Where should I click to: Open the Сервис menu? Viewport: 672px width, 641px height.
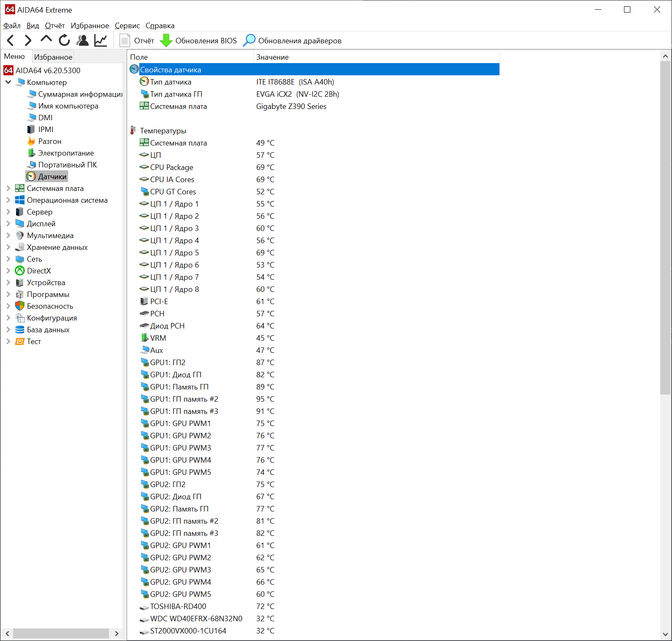pos(127,26)
